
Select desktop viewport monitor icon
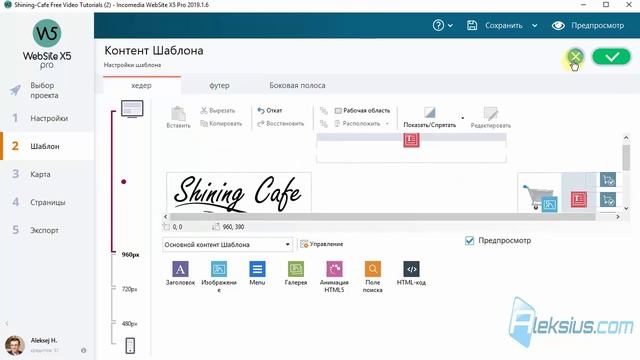coord(132,109)
